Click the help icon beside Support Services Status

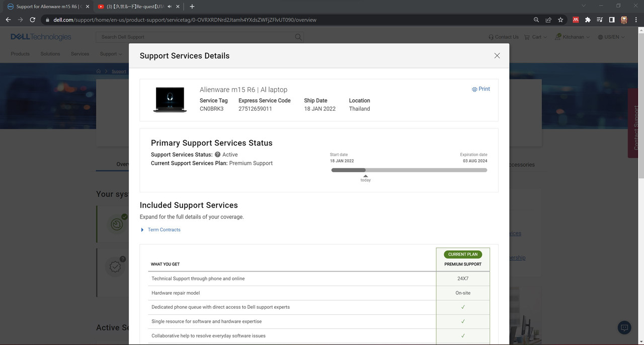pyautogui.click(x=217, y=155)
